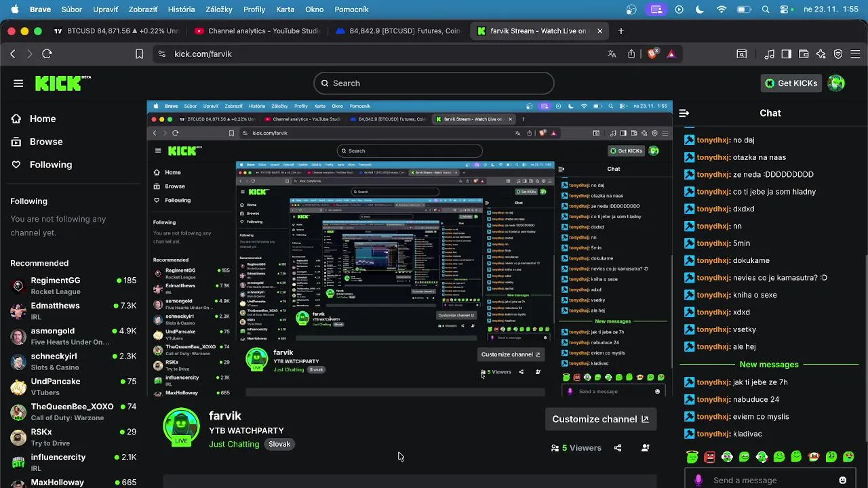Click the Get KICKs button

(x=791, y=83)
